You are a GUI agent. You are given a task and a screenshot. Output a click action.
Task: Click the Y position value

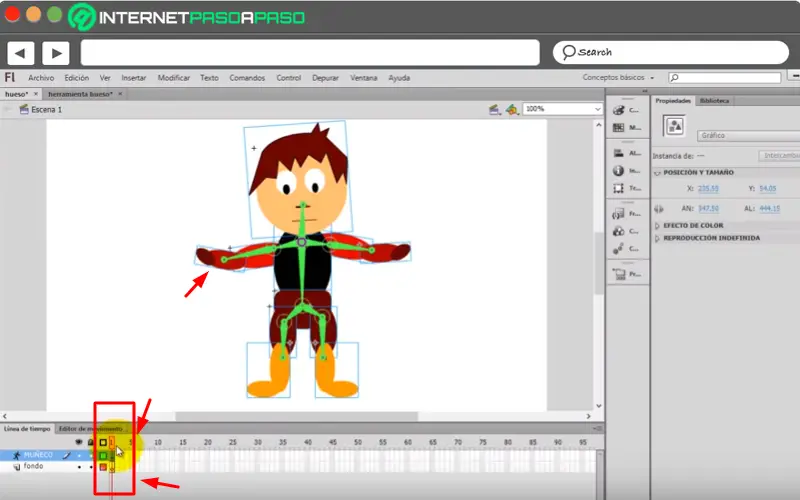pyautogui.click(x=767, y=188)
